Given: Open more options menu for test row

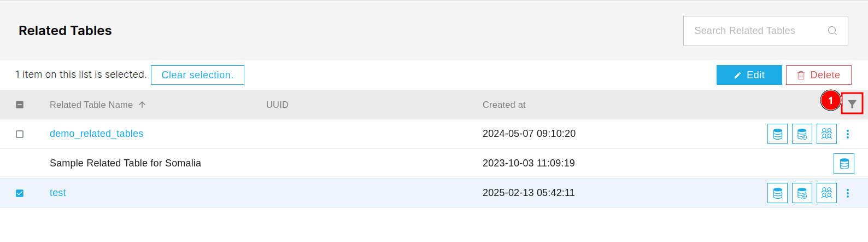Looking at the screenshot, I should tap(848, 193).
